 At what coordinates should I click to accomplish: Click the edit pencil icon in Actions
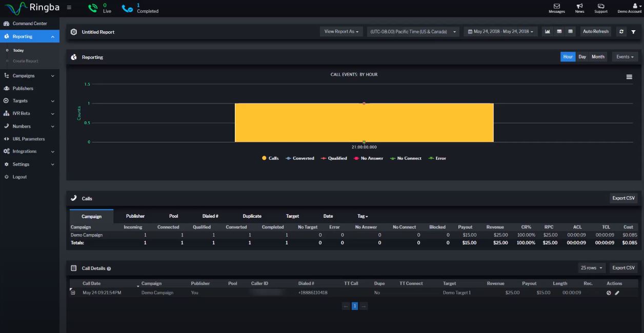[x=617, y=293]
